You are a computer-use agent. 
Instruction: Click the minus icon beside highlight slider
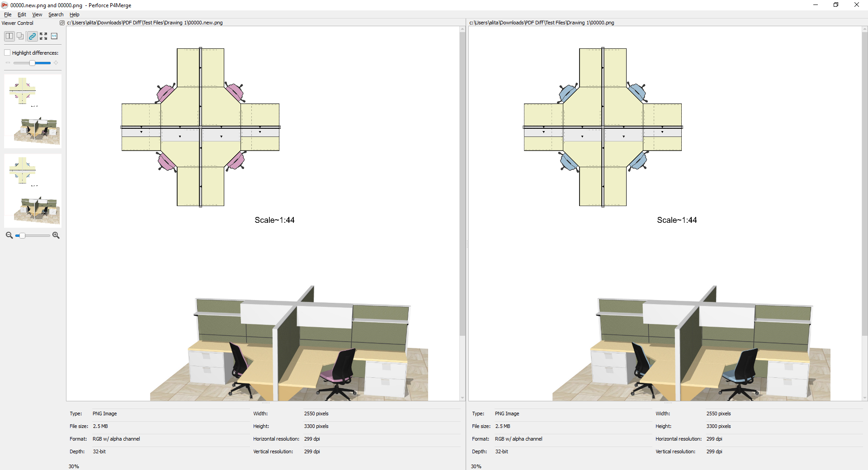pos(8,63)
